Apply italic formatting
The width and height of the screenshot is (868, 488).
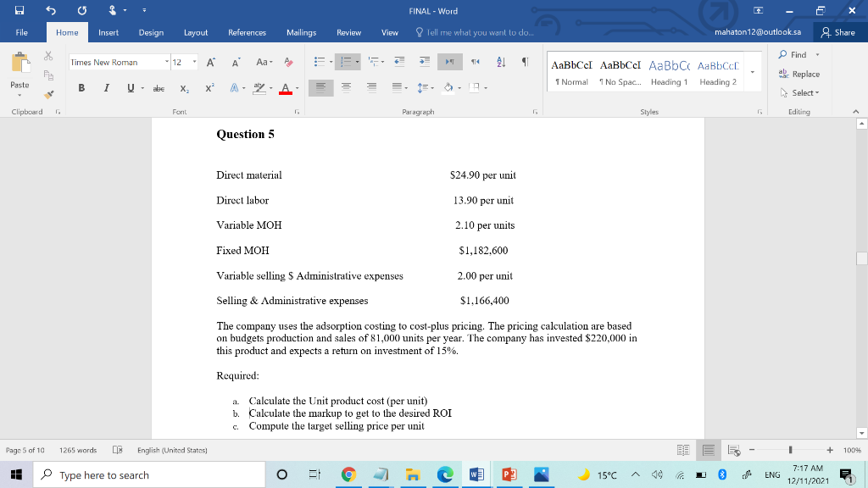point(106,89)
